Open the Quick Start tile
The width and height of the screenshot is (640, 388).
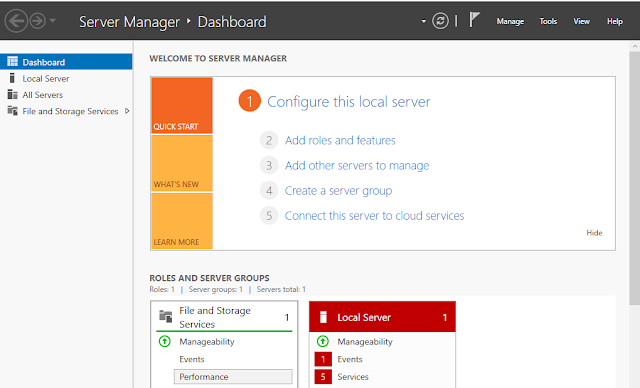coord(182,106)
